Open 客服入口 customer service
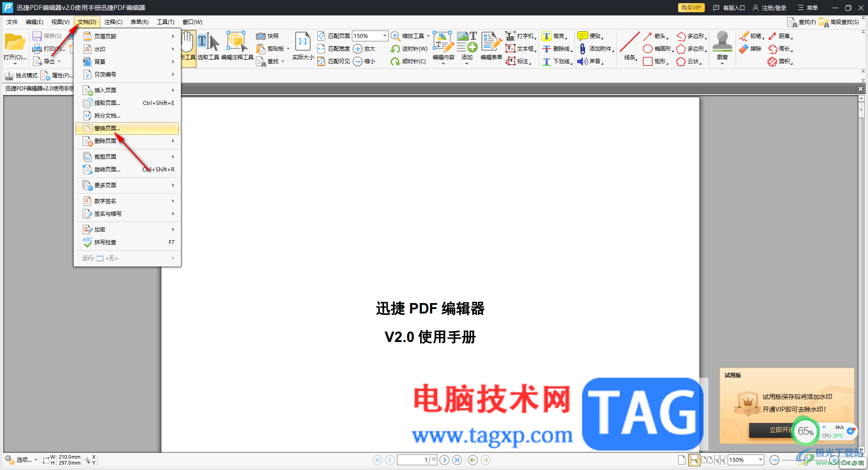Image resolution: width=868 pixels, height=470 pixels. tap(729, 8)
